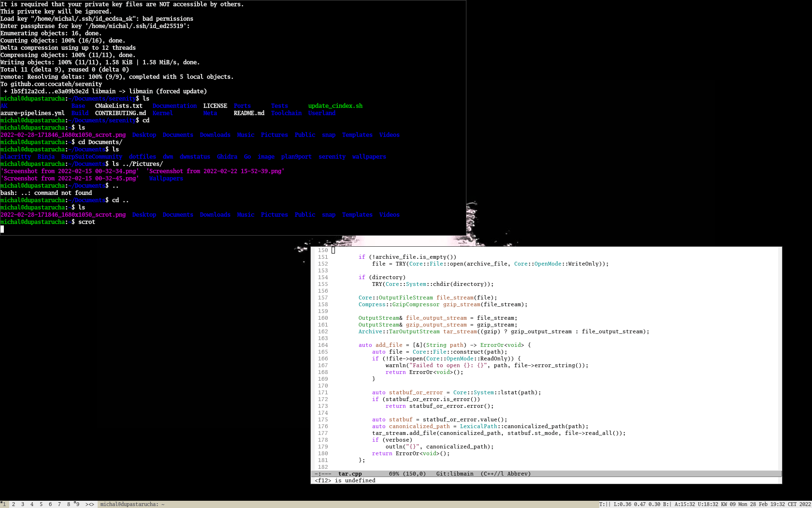Click line number 164 in Emacs gutter
The image size is (812, 508).
(323, 345)
